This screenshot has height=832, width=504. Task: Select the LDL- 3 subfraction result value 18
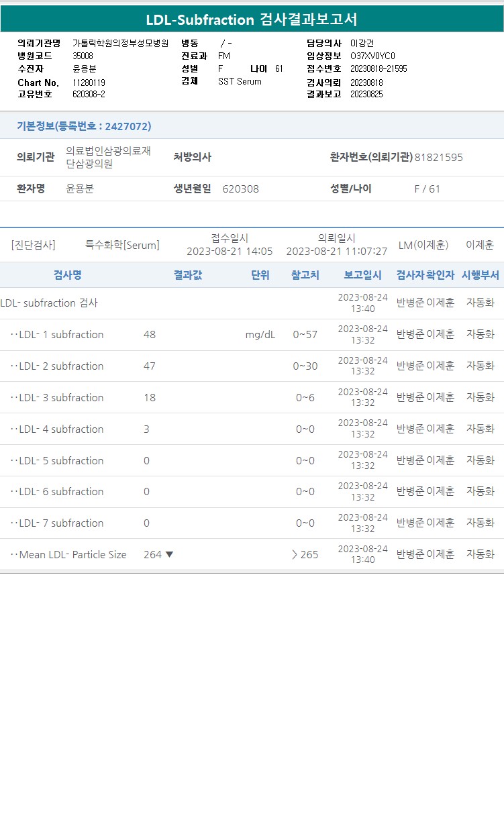150,398
